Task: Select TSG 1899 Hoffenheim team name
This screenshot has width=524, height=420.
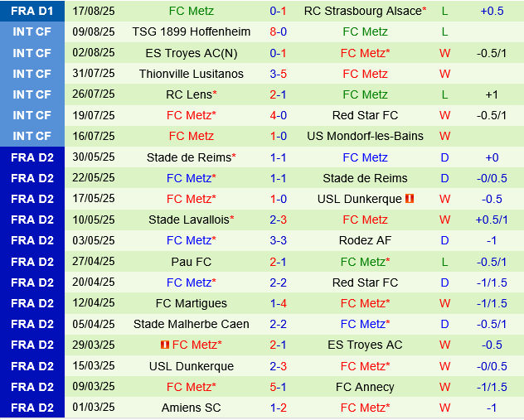Action: [x=191, y=31]
